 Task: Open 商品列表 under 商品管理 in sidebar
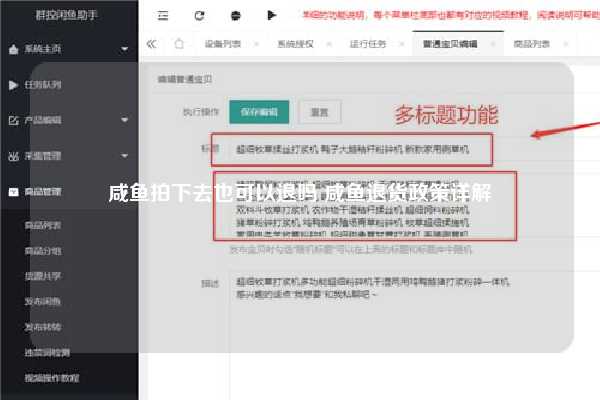click(x=43, y=225)
